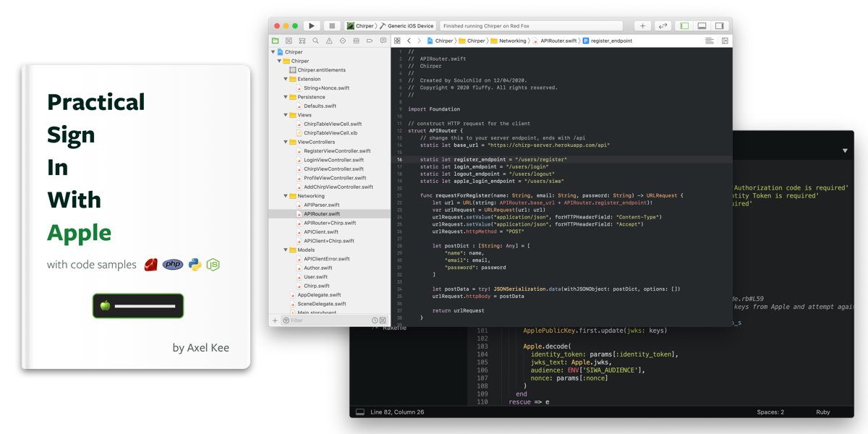Select Generic iOS Device in scheme selector
This screenshot has width=868, height=434.
tap(411, 26)
